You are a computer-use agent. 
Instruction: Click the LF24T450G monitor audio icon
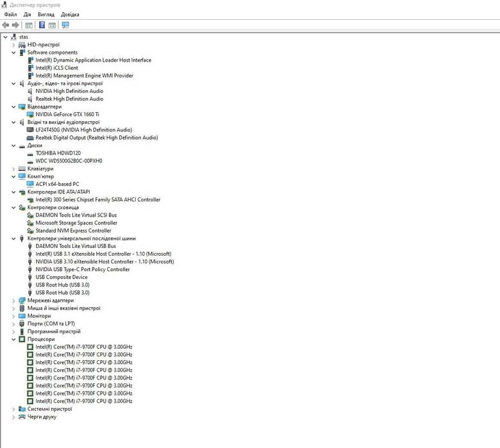pyautogui.click(x=30, y=130)
